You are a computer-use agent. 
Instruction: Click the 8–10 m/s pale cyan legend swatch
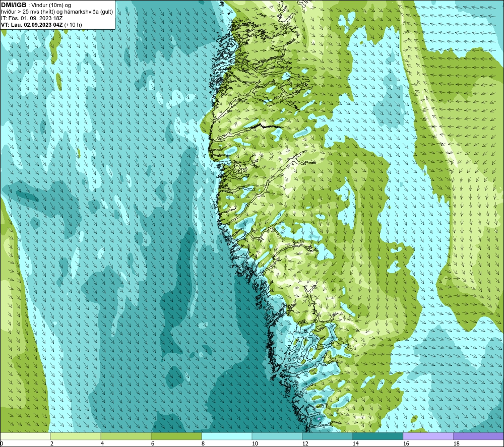pyautogui.click(x=227, y=436)
